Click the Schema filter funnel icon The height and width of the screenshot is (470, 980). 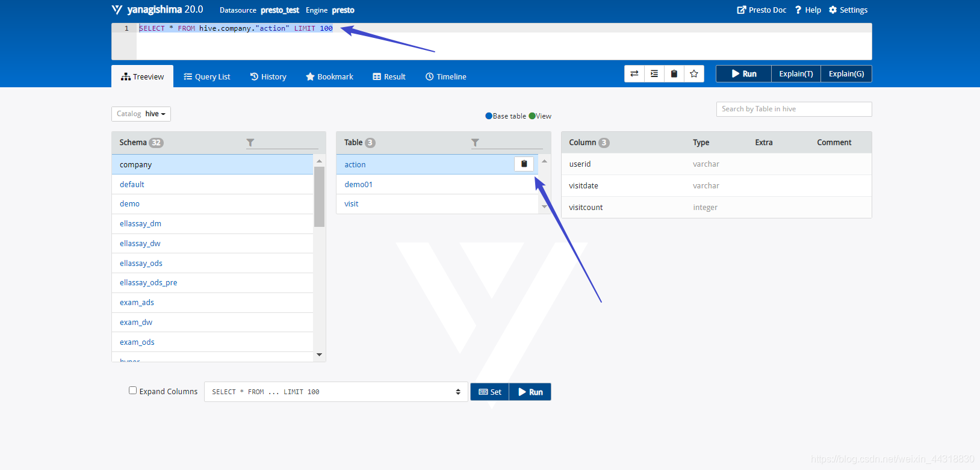click(250, 143)
